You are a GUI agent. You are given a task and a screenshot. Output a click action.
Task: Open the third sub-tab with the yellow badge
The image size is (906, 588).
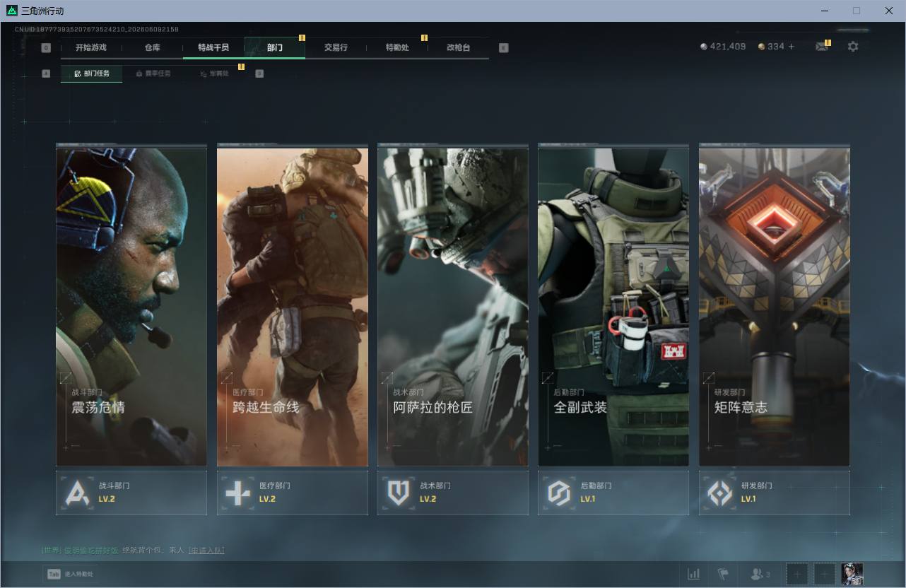tap(214, 73)
